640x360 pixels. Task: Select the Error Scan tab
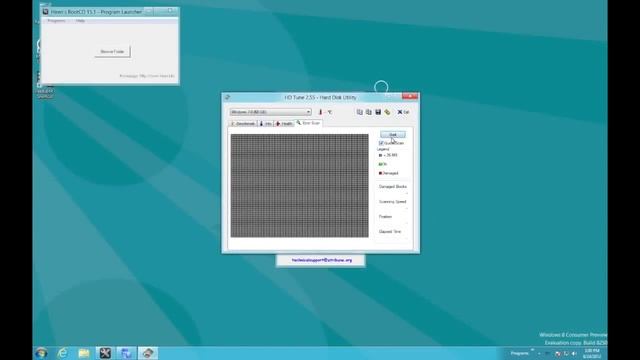pos(308,123)
